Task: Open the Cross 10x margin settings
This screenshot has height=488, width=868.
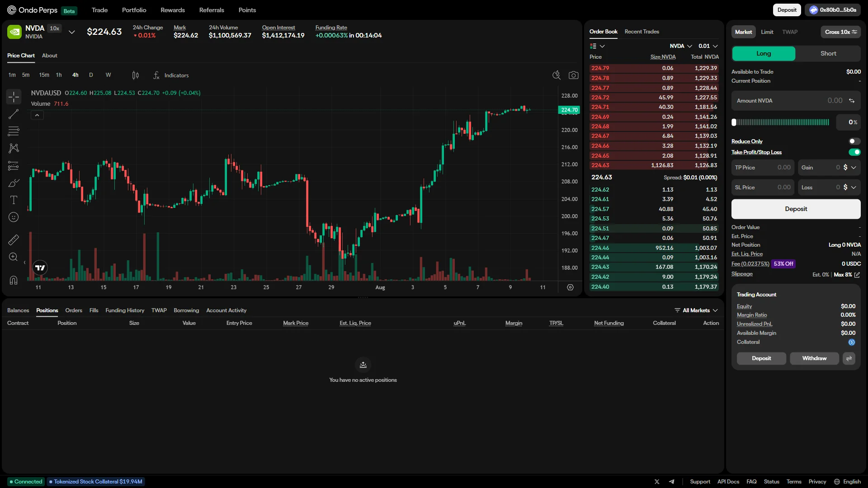Action: 840,32
